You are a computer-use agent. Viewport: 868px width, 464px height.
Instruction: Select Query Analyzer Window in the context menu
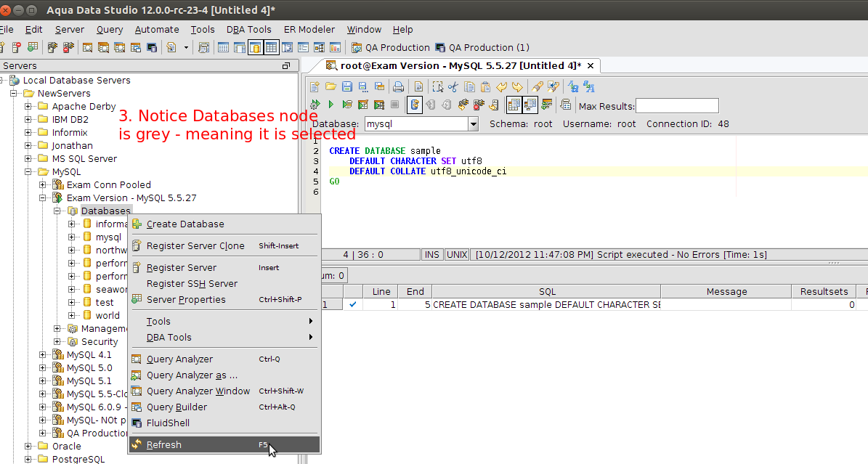coord(224,391)
